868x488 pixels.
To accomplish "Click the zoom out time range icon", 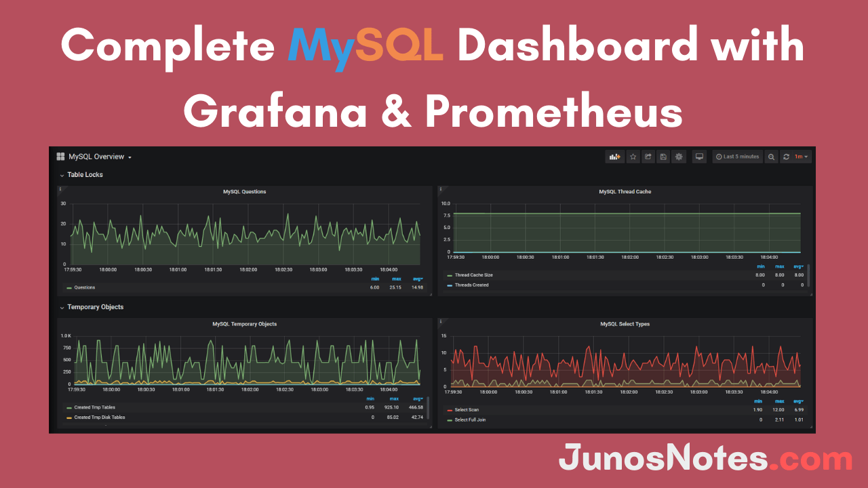I will click(771, 157).
